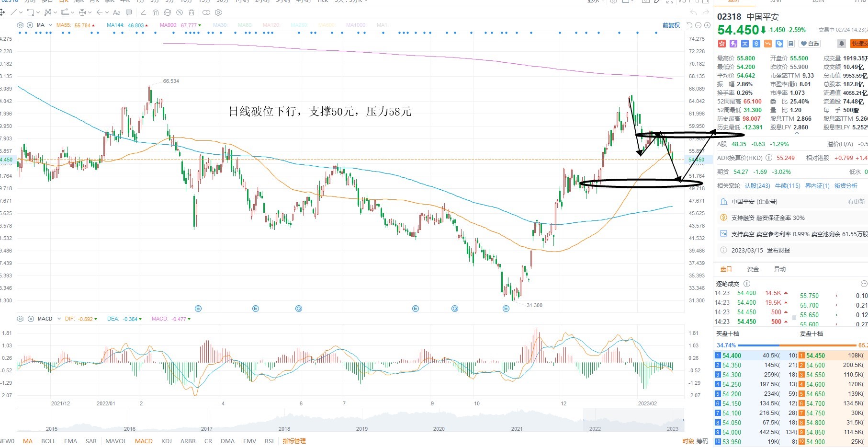Open the 筹码 chip distribution view
868x448 pixels.
[x=702, y=441]
